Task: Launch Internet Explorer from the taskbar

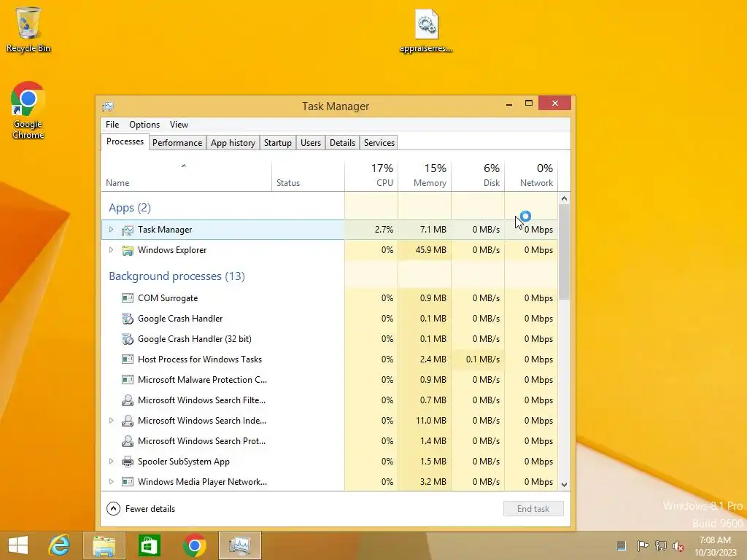Action: click(x=60, y=545)
